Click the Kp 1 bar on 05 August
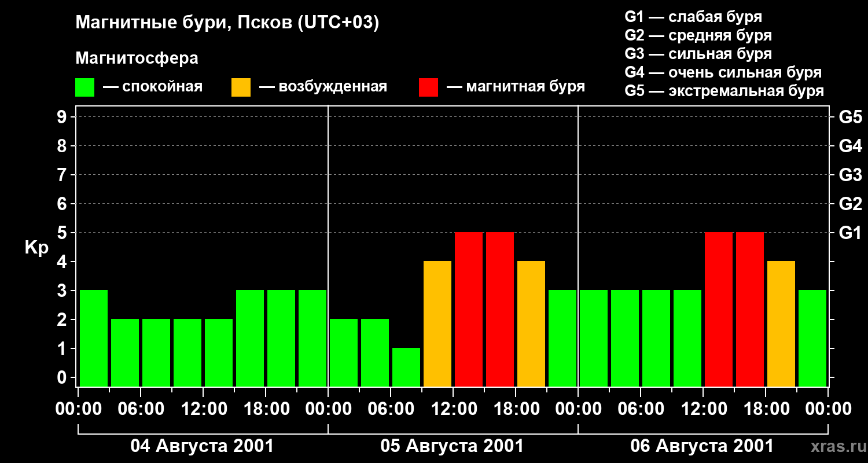 point(406,367)
